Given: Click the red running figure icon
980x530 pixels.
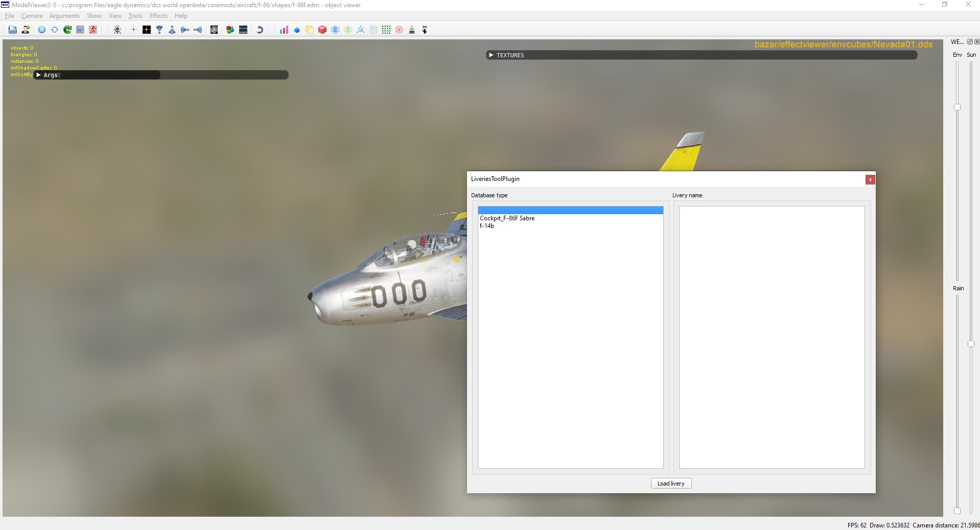Looking at the screenshot, I should point(93,30).
